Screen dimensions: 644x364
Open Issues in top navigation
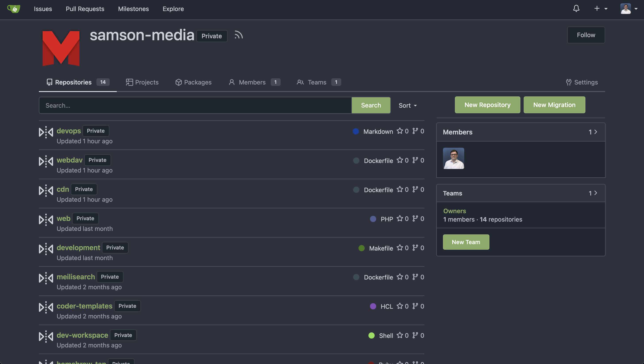tap(43, 9)
